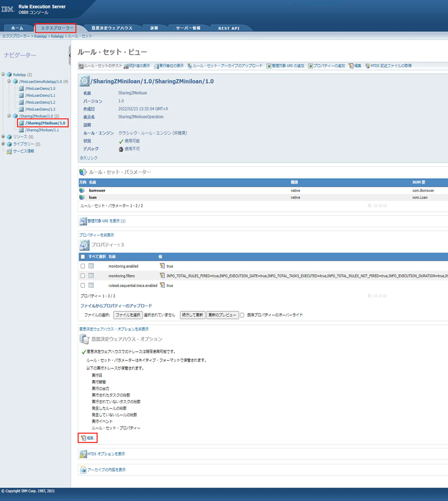Click the table icon in monitoring.filters row

click(91, 276)
